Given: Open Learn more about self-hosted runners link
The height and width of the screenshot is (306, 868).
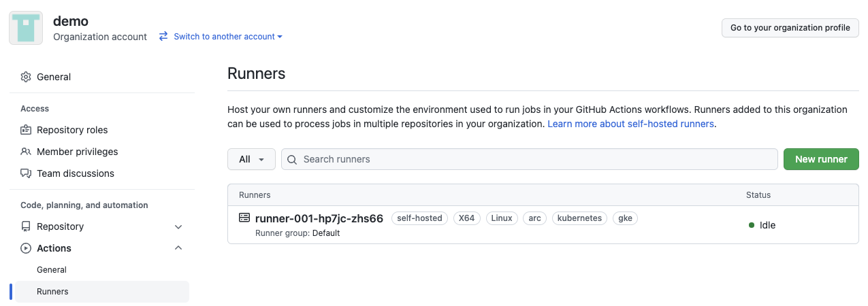Looking at the screenshot, I should click(x=630, y=124).
